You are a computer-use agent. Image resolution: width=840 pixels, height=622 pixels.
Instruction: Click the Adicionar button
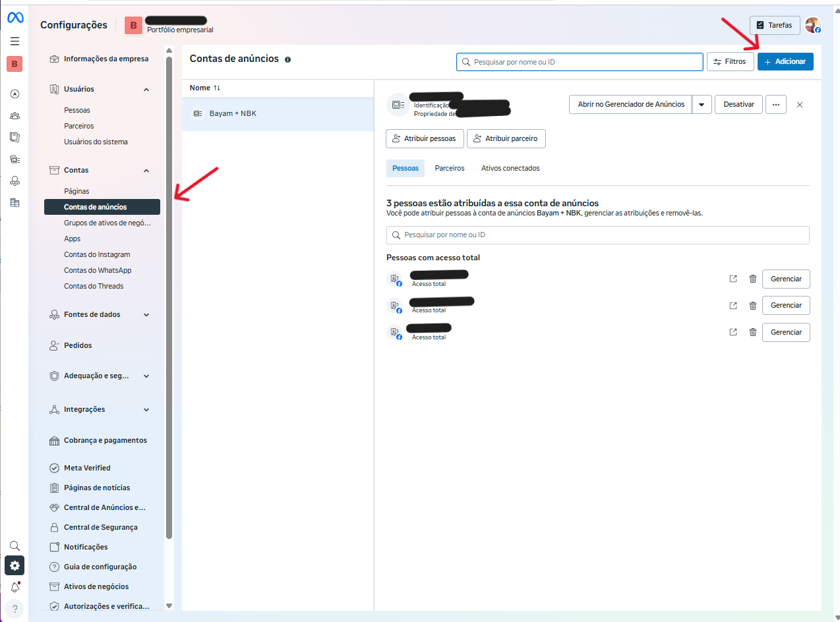coord(785,61)
